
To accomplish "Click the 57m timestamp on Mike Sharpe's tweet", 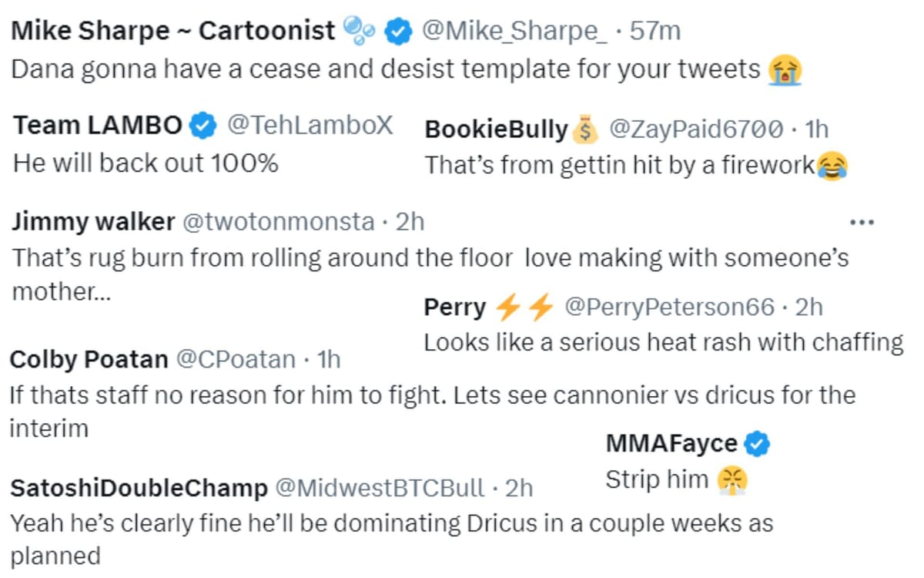I will click(654, 31).
